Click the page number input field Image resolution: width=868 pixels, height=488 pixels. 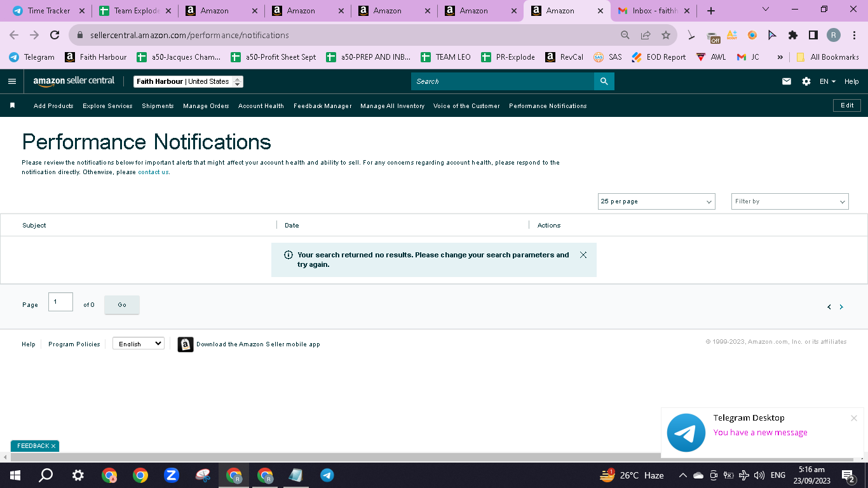60,302
